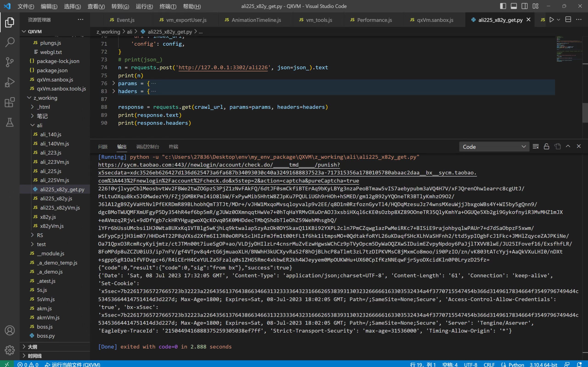Split the editor to the right
This screenshot has width=588, height=367.
click(x=568, y=20)
